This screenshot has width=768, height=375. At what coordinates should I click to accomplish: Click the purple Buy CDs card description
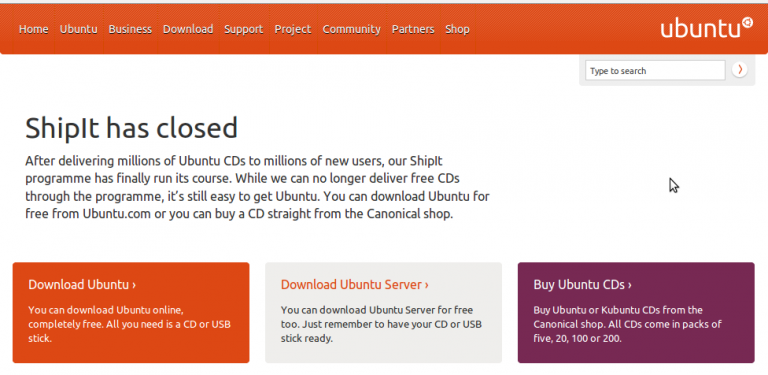627,324
